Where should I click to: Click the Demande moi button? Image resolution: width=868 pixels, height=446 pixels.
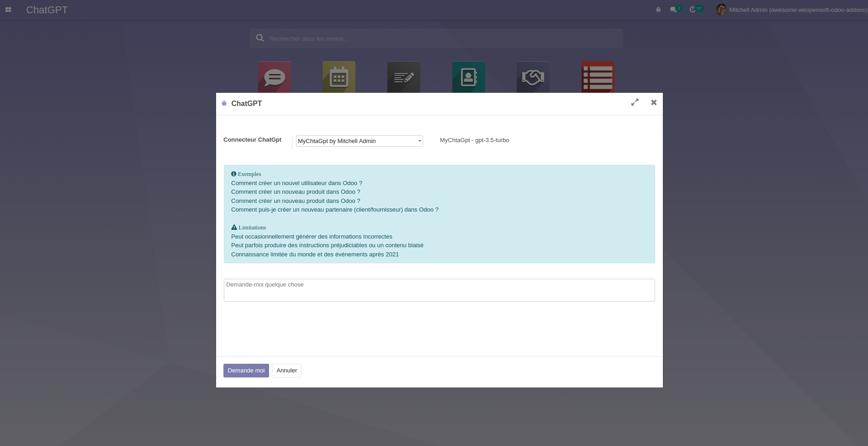click(246, 370)
